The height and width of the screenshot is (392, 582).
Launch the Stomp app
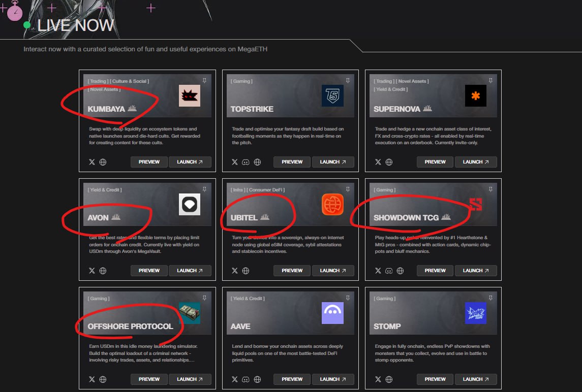[x=476, y=379]
